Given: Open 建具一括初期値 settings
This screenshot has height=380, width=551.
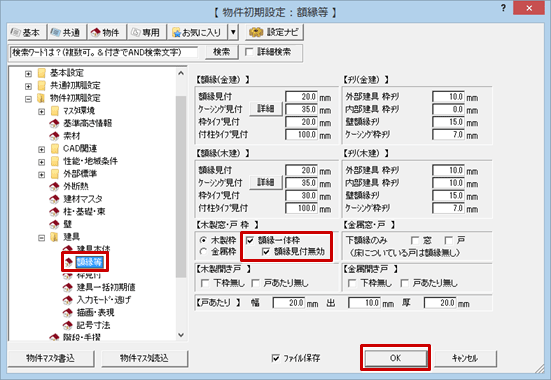Looking at the screenshot, I should click(x=106, y=288).
